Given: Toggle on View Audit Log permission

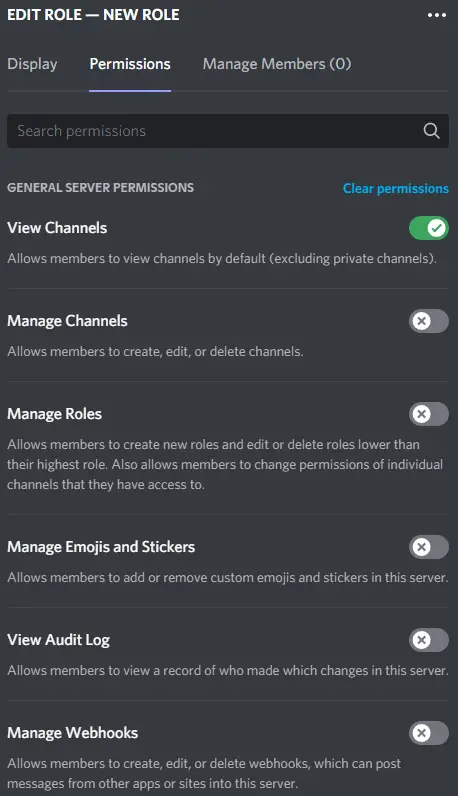Looking at the screenshot, I should pyautogui.click(x=429, y=640).
